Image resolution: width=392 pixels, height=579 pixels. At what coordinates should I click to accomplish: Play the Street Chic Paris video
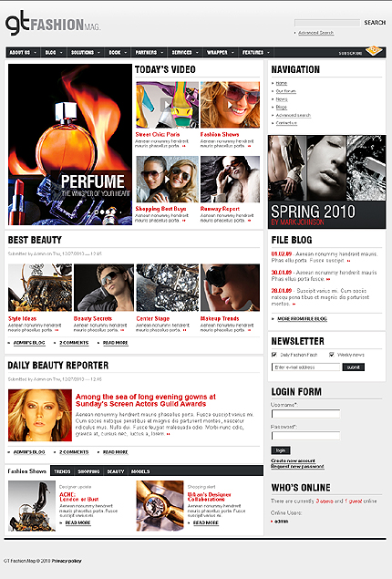click(167, 105)
